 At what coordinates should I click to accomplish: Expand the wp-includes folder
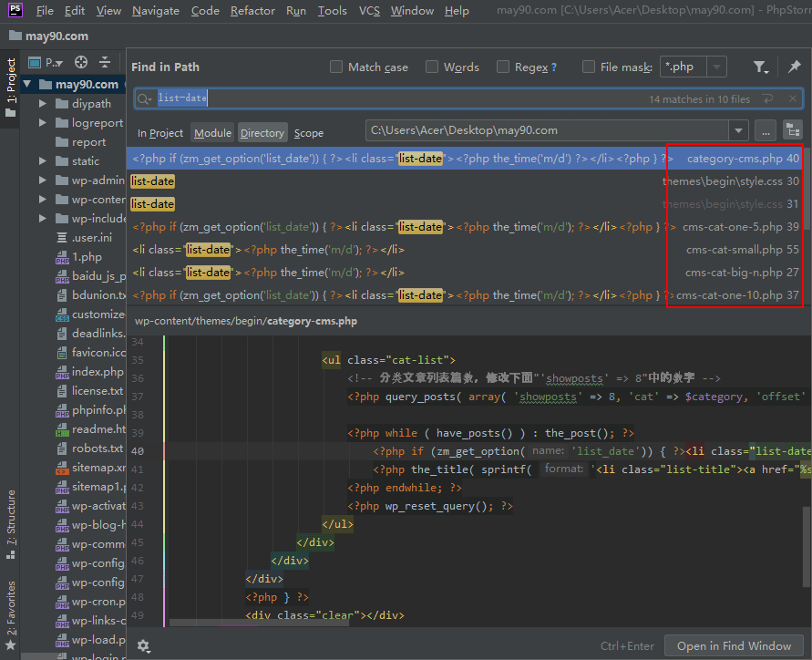43,219
